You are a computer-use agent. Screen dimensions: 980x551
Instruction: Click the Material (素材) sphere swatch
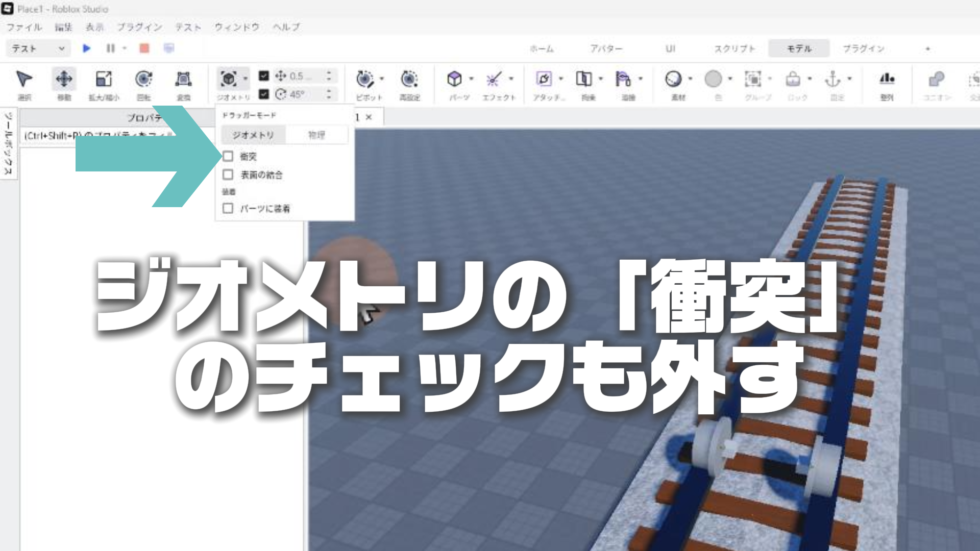pyautogui.click(x=673, y=79)
